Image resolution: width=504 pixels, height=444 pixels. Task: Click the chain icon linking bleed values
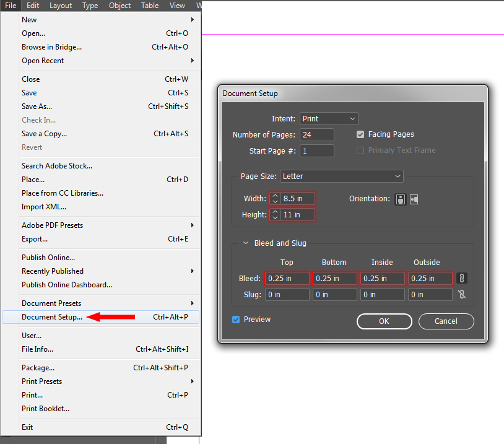tap(461, 278)
